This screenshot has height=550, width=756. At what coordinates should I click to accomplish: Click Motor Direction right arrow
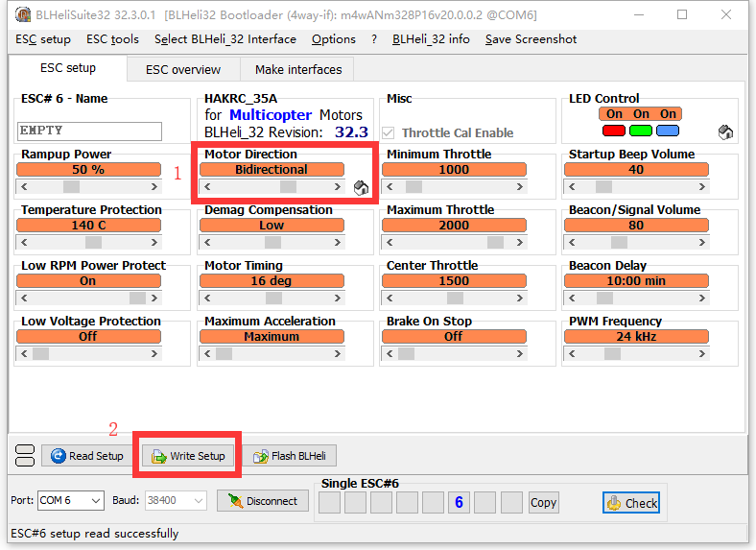[338, 187]
